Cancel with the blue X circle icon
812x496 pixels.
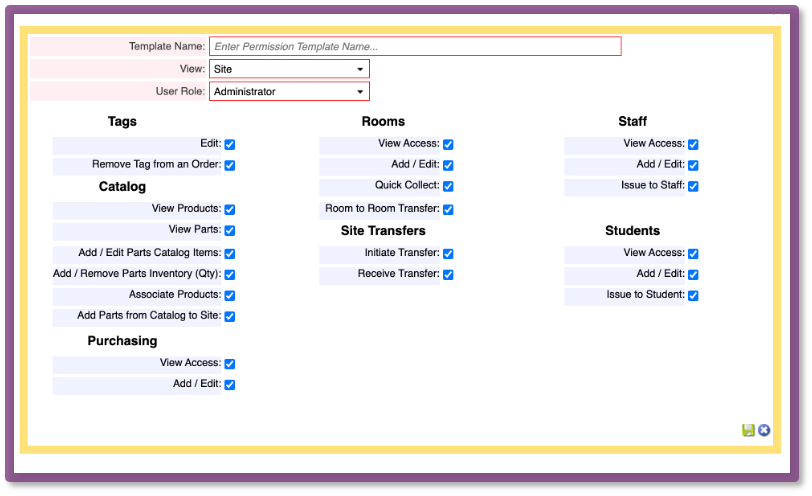click(764, 430)
